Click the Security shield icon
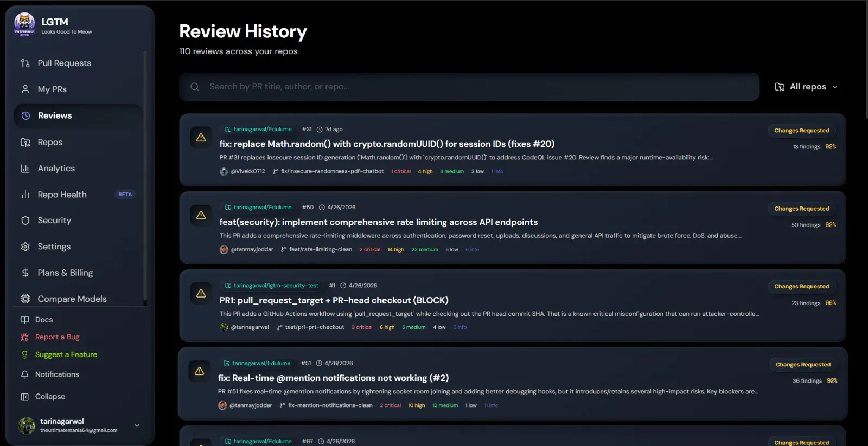Viewport: 868px width, 446px height. (x=25, y=221)
